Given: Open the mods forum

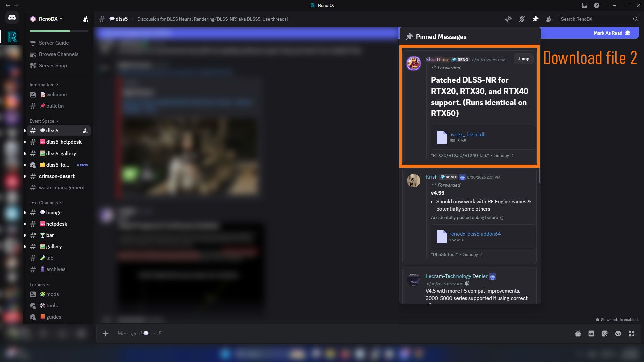Looking at the screenshot, I should click(59, 294).
